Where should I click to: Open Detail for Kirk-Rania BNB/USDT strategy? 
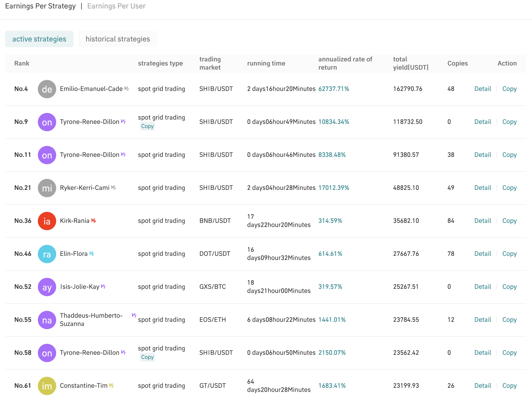482,221
